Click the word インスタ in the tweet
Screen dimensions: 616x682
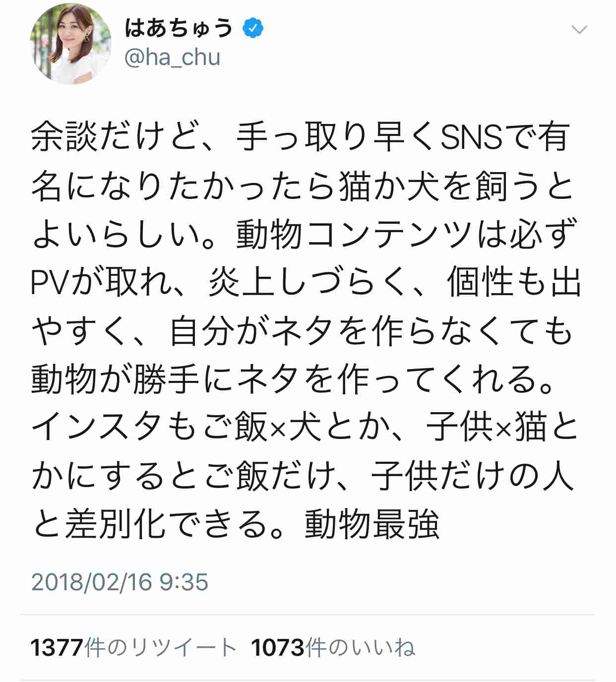point(97,428)
